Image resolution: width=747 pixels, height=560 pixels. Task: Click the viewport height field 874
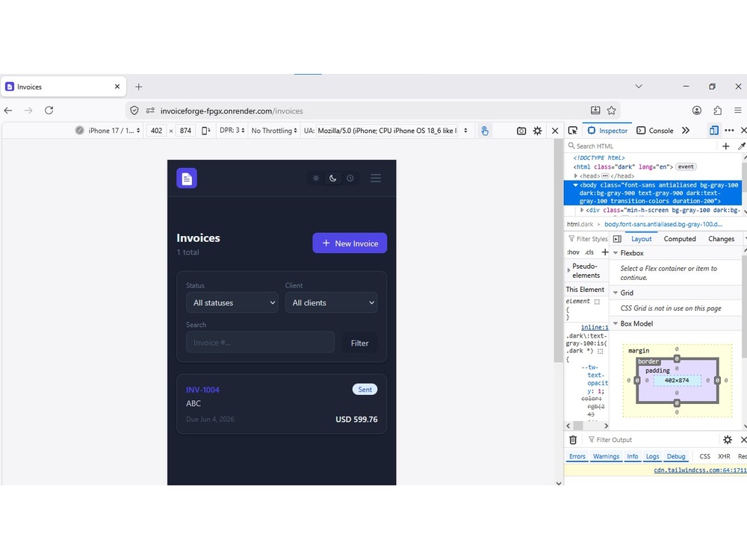point(185,131)
